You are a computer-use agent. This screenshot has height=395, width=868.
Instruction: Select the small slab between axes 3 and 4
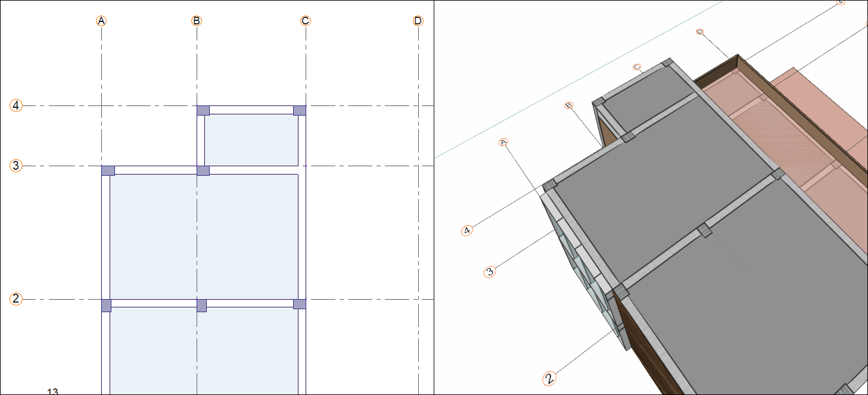tap(251, 140)
